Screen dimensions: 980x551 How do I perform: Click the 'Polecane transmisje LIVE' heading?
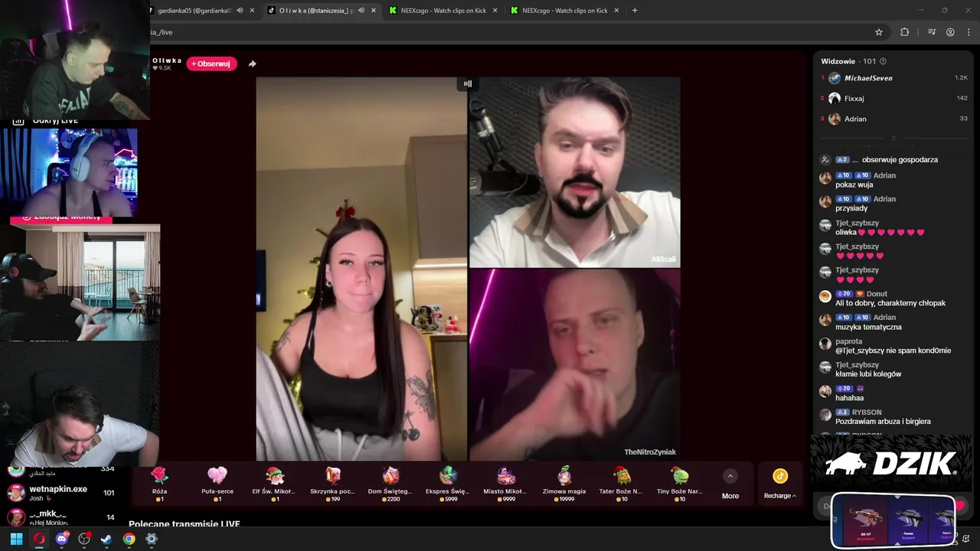(185, 524)
